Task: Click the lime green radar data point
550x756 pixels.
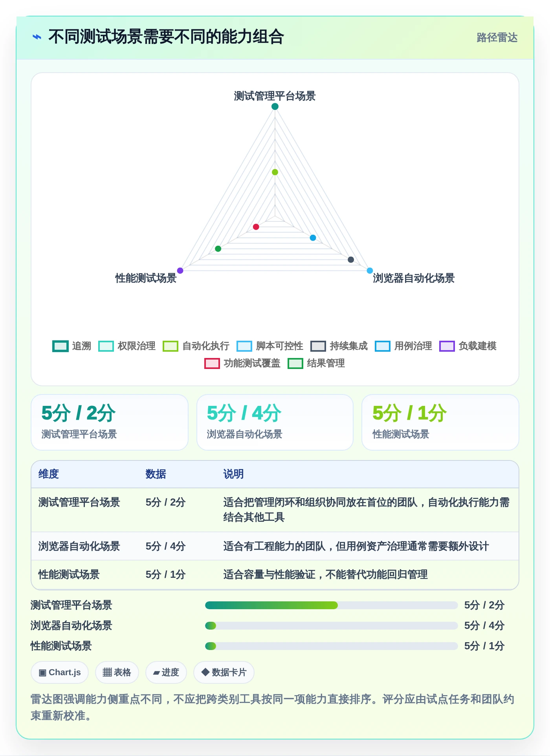Action: pyautogui.click(x=275, y=172)
